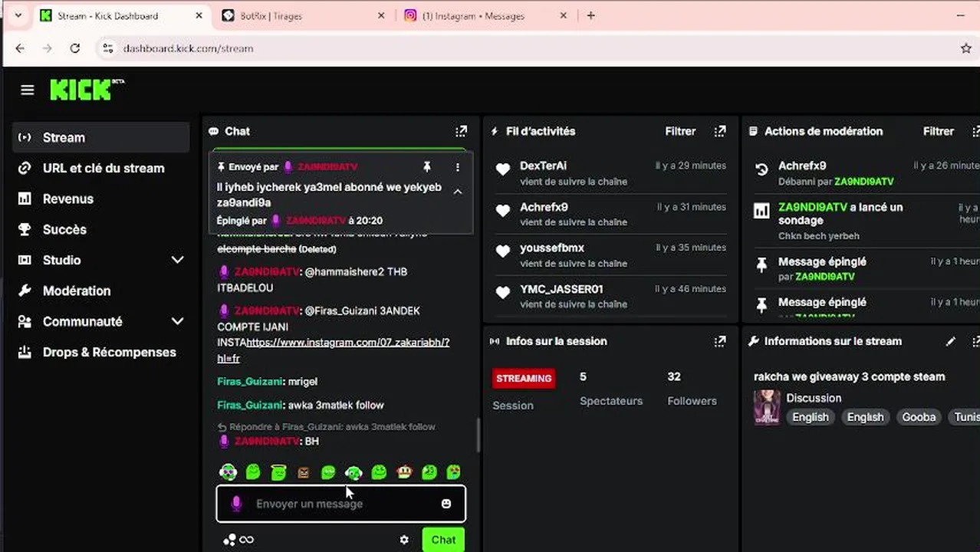This screenshot has height=552, width=980.
Task: Click the first 'Message épinglé' moderation entry
Action: click(822, 261)
